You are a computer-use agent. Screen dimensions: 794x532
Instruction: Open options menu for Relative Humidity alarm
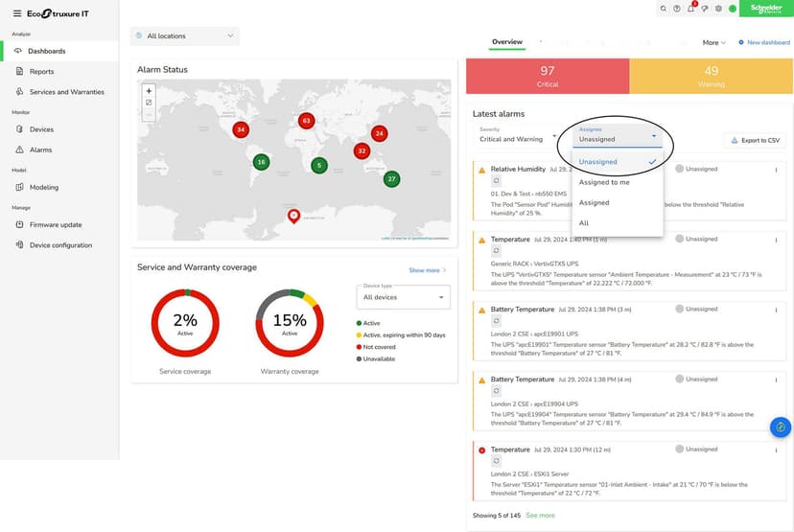[776, 170]
